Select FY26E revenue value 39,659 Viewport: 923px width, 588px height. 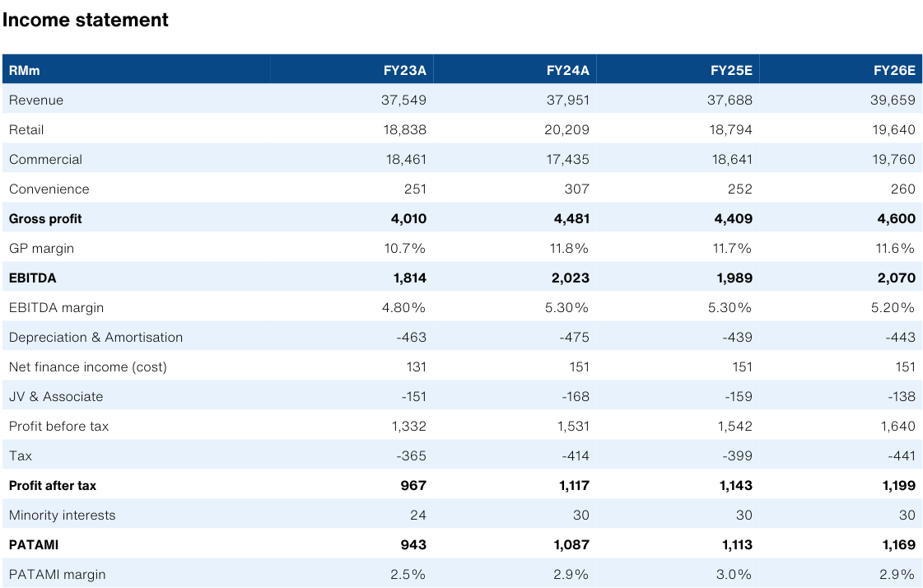click(x=893, y=100)
